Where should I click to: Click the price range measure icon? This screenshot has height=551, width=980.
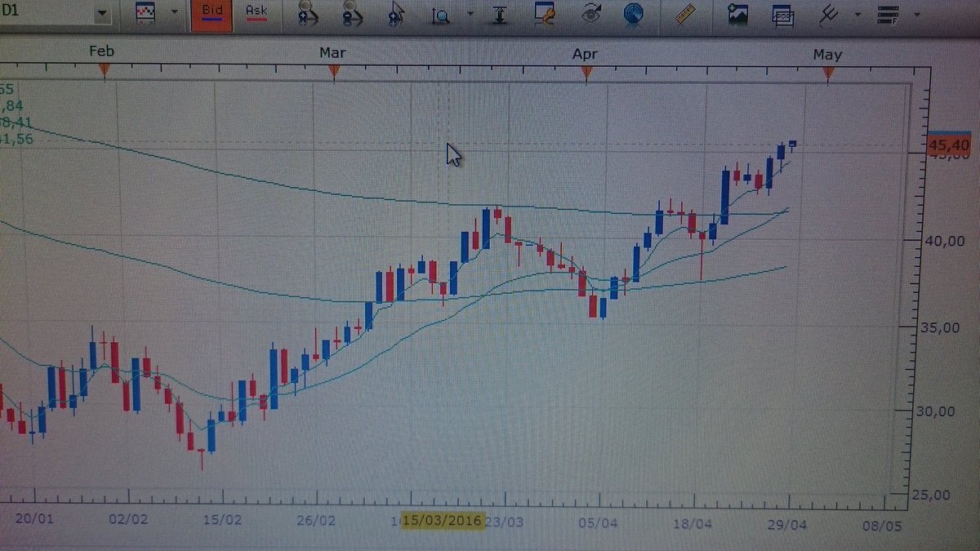[x=499, y=14]
